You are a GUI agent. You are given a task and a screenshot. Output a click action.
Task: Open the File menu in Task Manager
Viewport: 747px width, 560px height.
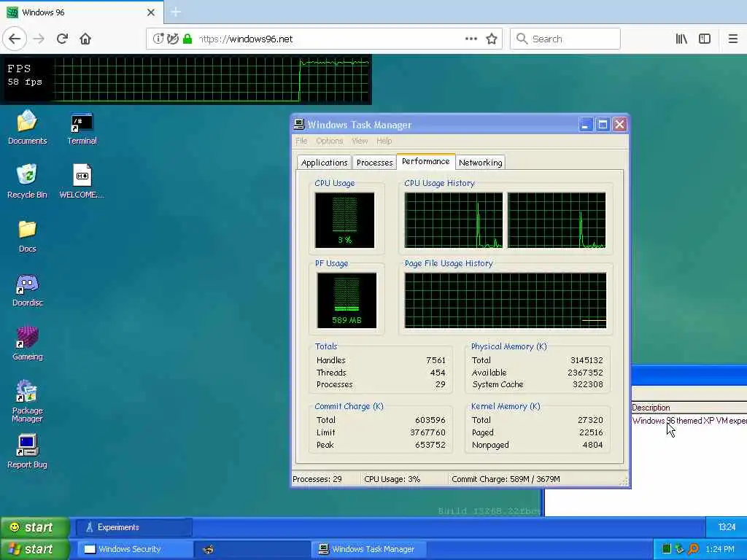tap(301, 141)
